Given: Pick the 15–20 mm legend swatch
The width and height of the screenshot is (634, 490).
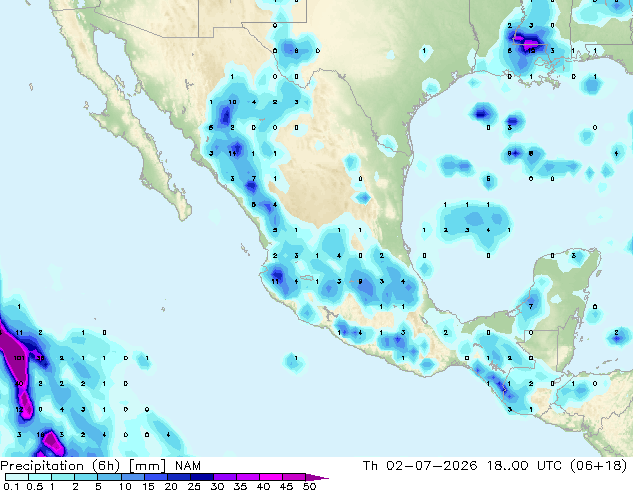Looking at the screenshot, I should 155,477.
